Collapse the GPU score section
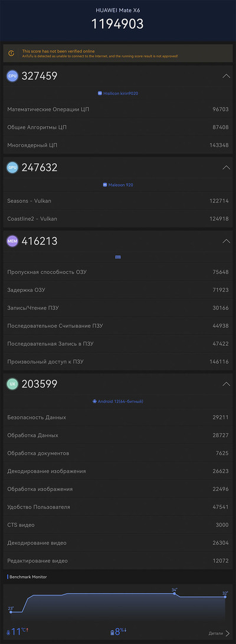Screen dimensions: 236x644 pyautogui.click(x=226, y=168)
